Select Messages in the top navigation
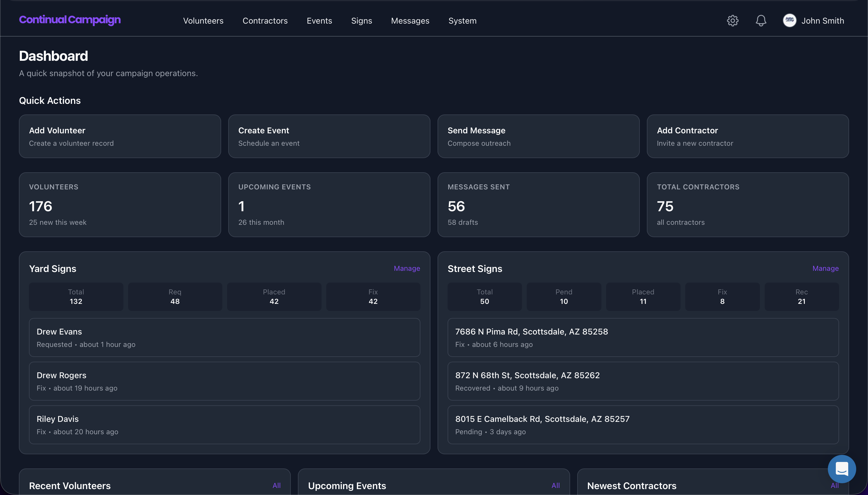Screen dimensions: 868x495 tap(410, 21)
